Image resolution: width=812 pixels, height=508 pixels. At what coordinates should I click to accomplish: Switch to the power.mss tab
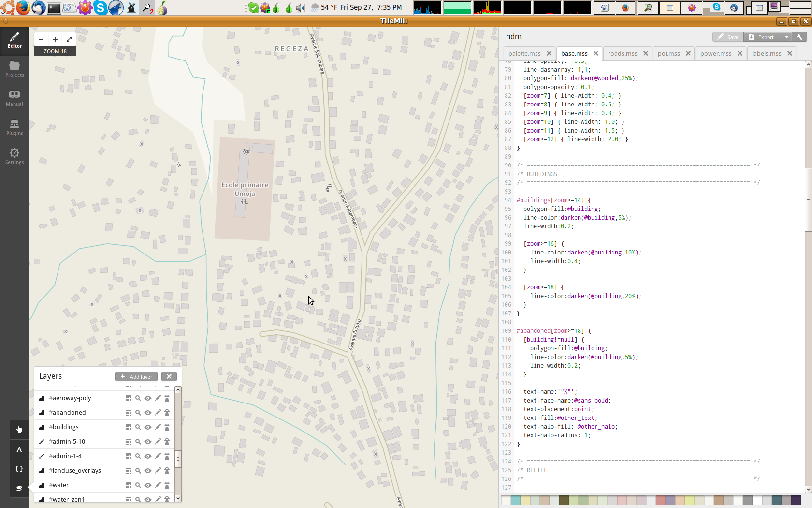click(716, 54)
